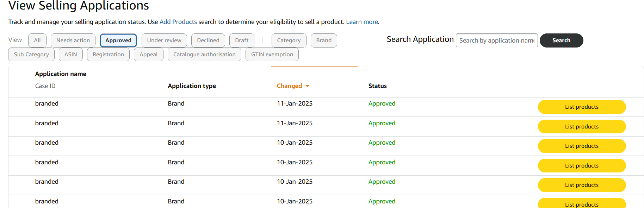This screenshot has height=208, width=644.
Task: Select the ASIN filter chip
Action: pos(71,55)
